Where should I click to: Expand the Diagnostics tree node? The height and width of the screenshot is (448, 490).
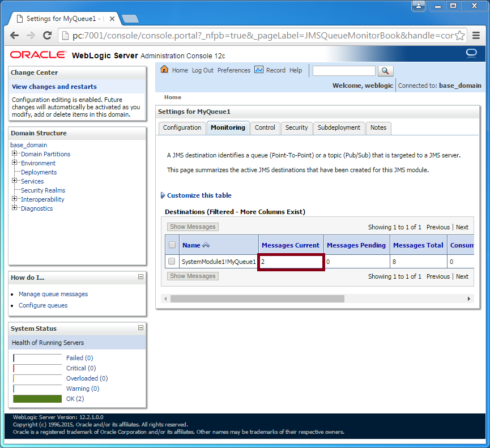tap(14, 208)
